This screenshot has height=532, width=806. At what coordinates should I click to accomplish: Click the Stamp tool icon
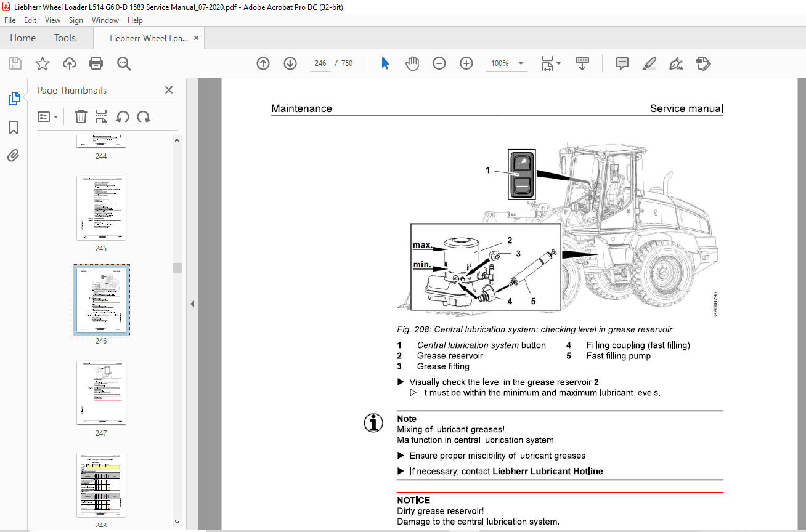703,63
